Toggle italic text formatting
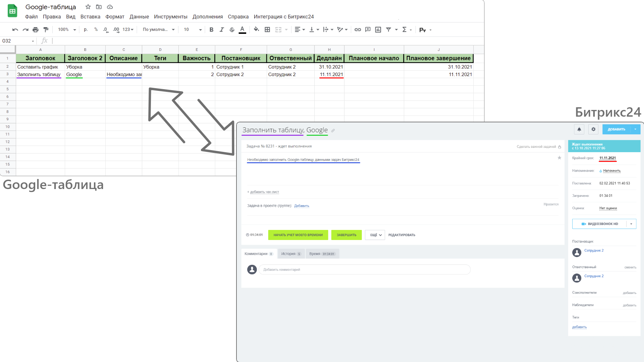 (x=222, y=30)
